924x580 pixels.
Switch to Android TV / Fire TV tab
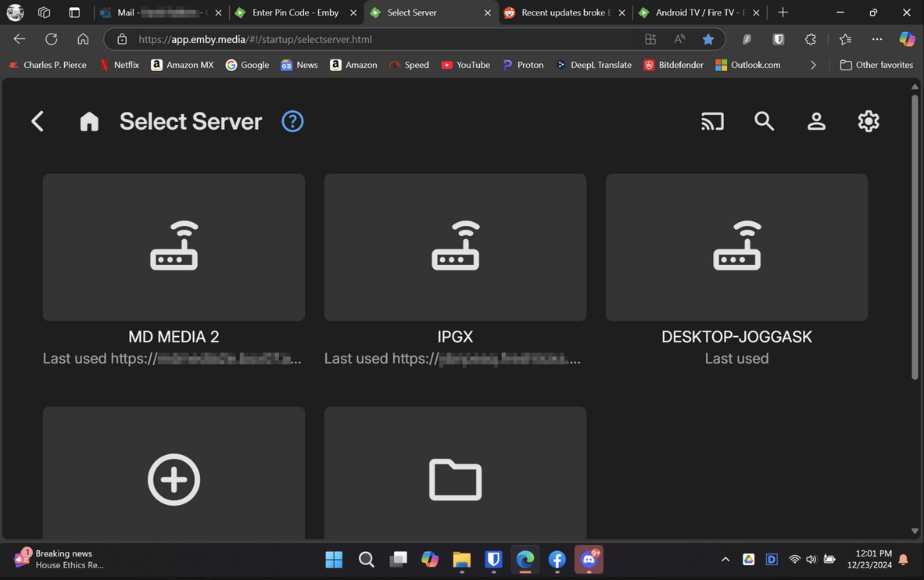tap(699, 13)
